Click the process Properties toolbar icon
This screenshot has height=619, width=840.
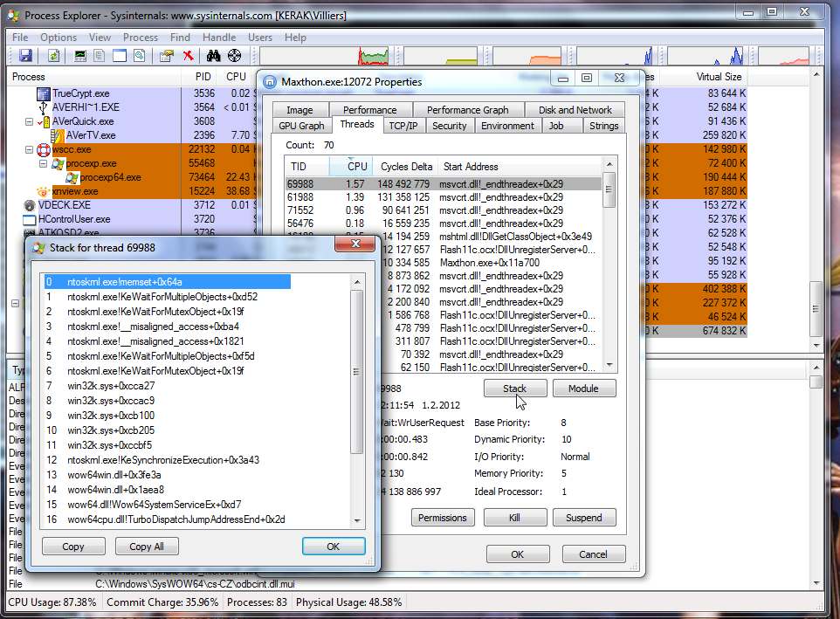(x=166, y=56)
